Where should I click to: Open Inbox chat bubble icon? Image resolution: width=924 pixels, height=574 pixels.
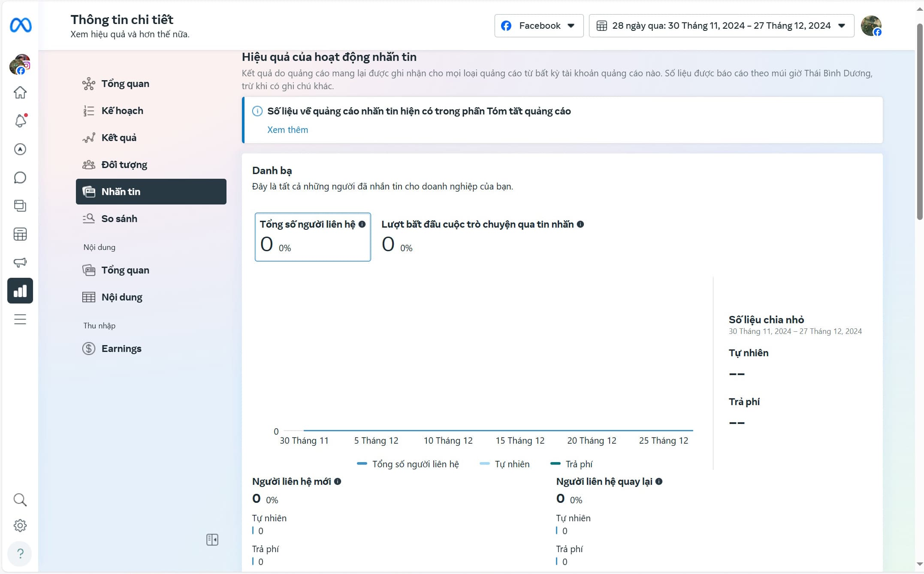tap(20, 177)
